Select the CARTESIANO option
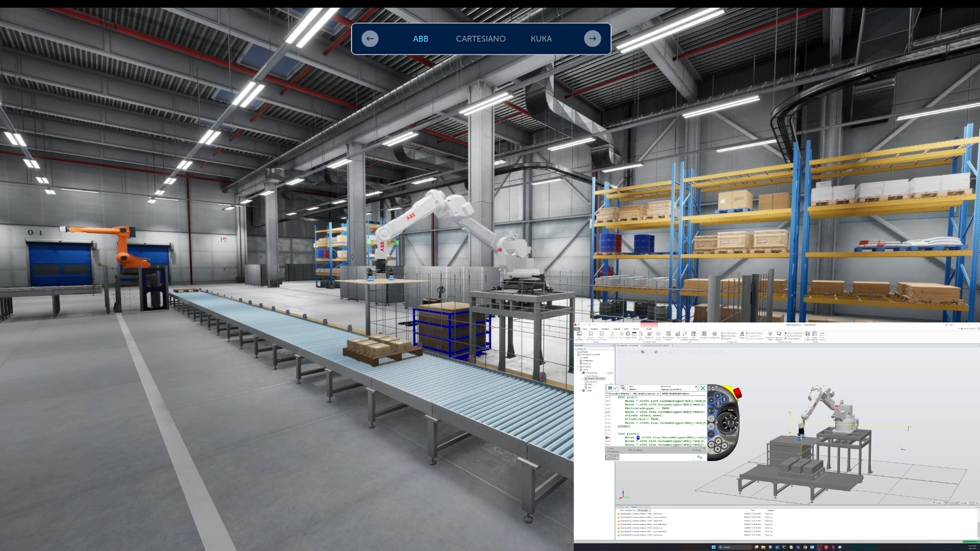980x551 pixels. click(x=481, y=39)
